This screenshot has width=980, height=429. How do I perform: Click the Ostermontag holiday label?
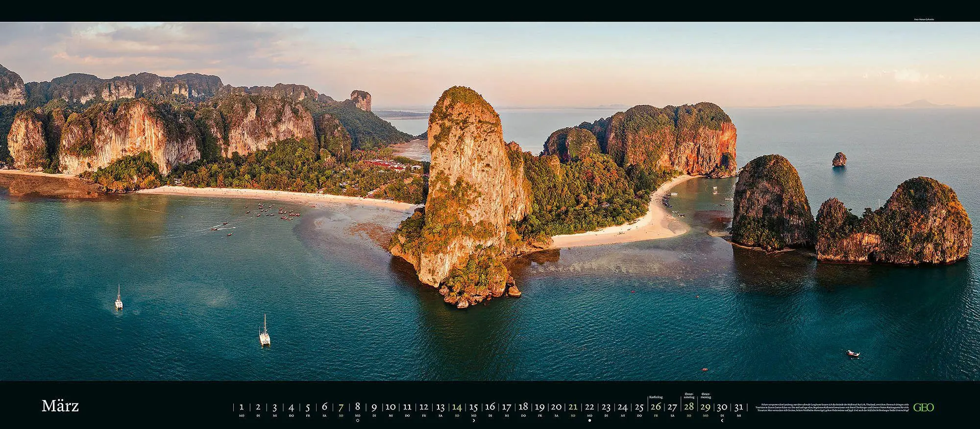point(706,396)
